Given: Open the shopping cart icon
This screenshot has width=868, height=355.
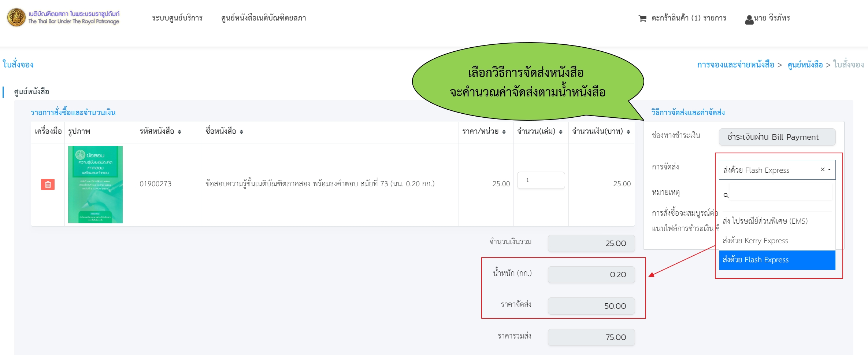Looking at the screenshot, I should 642,18.
